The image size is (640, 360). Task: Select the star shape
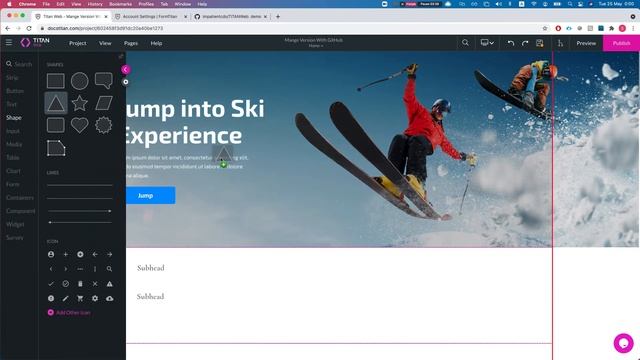(80, 103)
